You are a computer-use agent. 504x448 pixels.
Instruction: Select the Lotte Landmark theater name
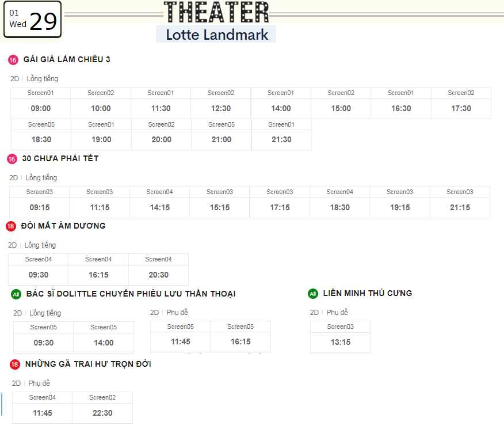216,35
